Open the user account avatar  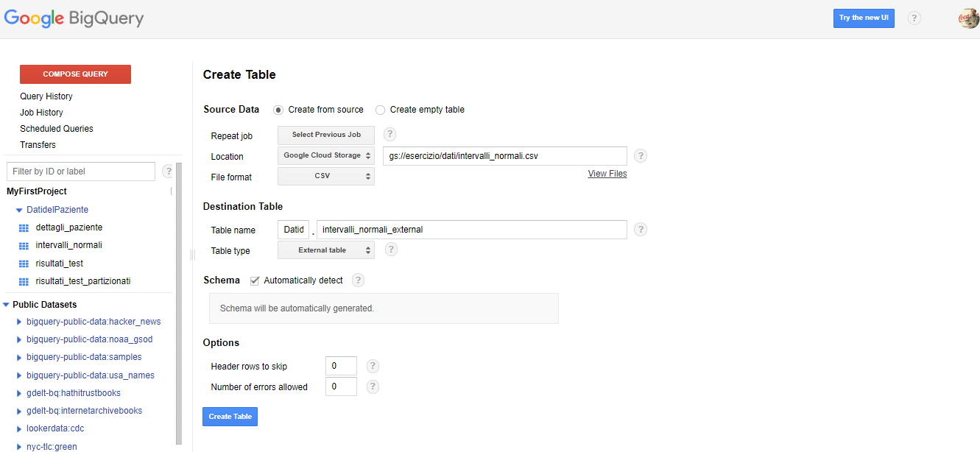click(x=969, y=18)
